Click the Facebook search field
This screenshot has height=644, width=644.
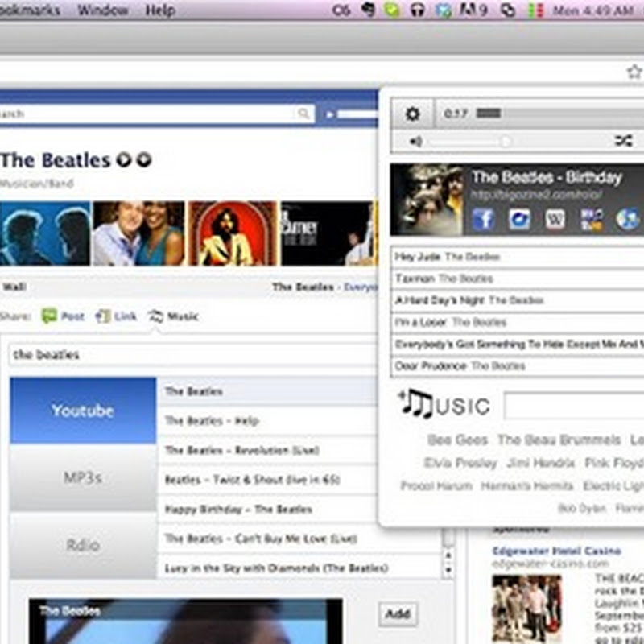156,114
